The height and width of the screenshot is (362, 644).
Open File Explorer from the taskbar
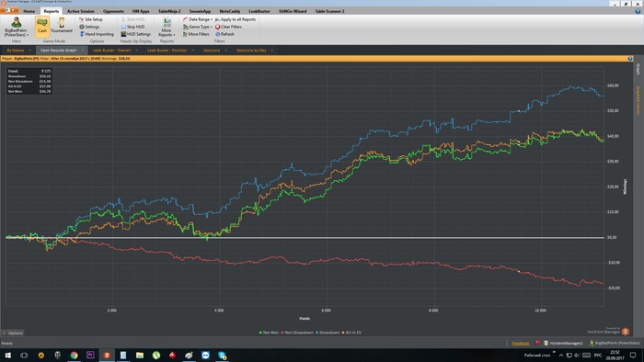point(140,355)
